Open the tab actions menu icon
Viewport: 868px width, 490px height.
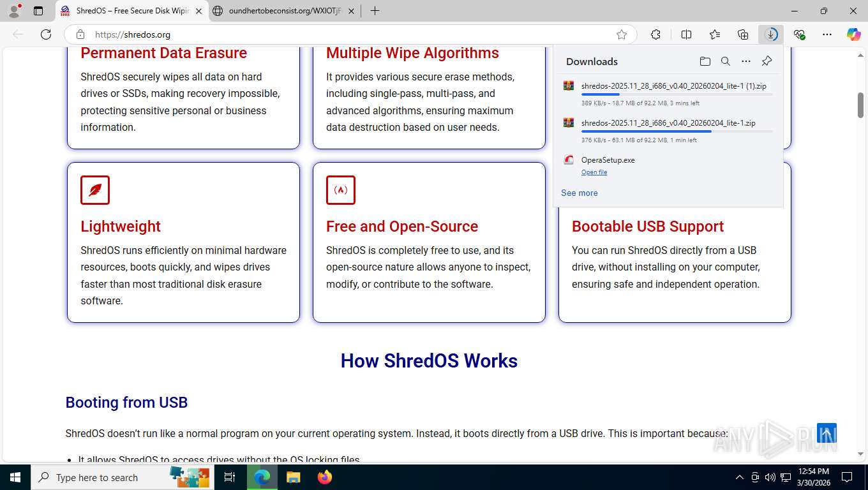(38, 11)
